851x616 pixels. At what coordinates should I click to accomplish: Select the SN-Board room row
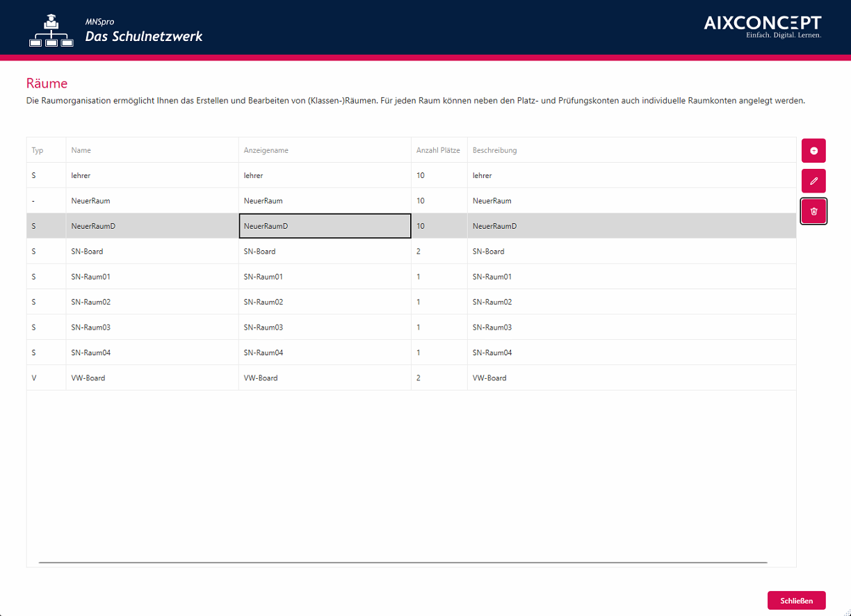pyautogui.click(x=87, y=252)
